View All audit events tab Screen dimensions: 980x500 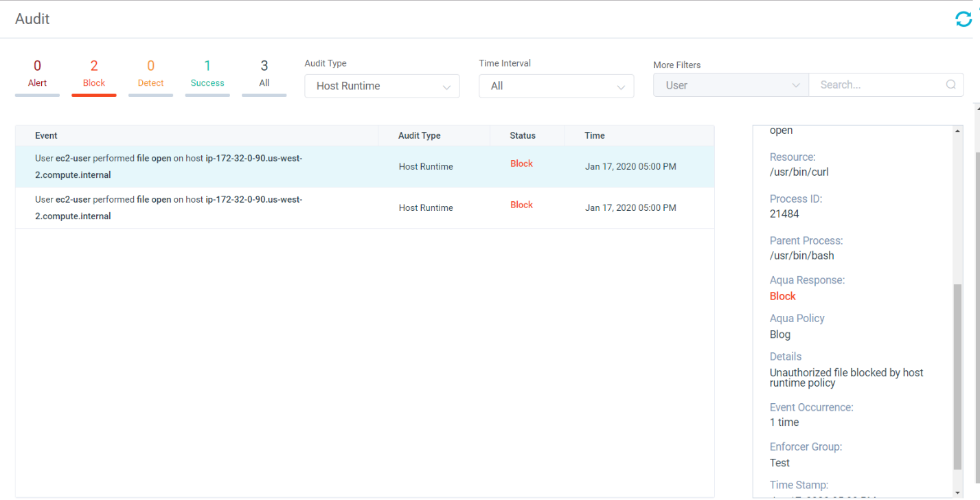coord(264,74)
